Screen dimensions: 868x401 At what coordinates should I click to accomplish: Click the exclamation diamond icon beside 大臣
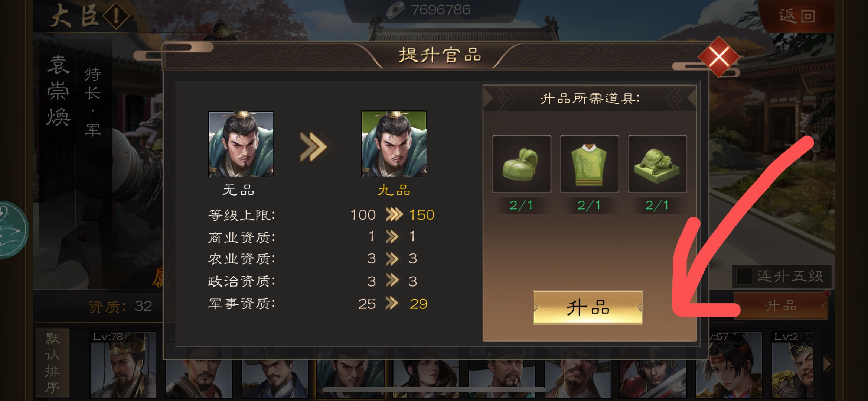pyautogui.click(x=116, y=16)
